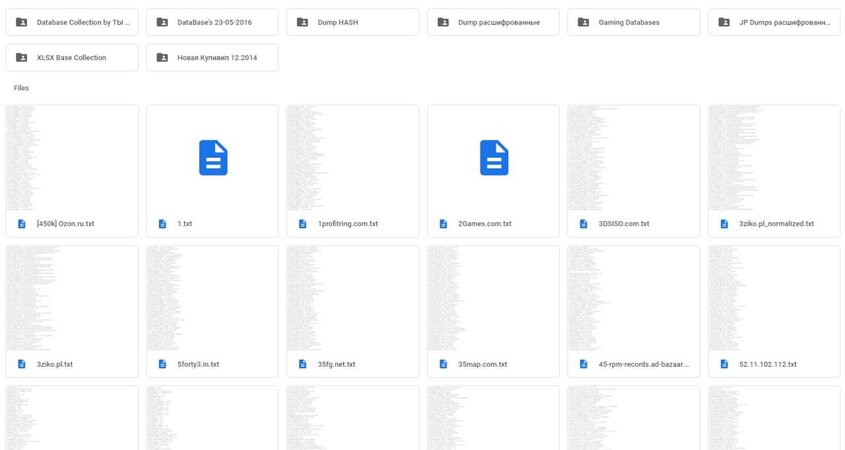
Task: Click the folder icon beside DataBase's 23-05-2016
Action: 162,22
